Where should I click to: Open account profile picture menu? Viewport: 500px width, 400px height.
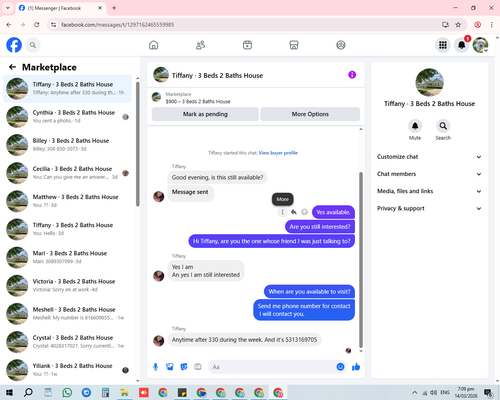[x=480, y=45]
